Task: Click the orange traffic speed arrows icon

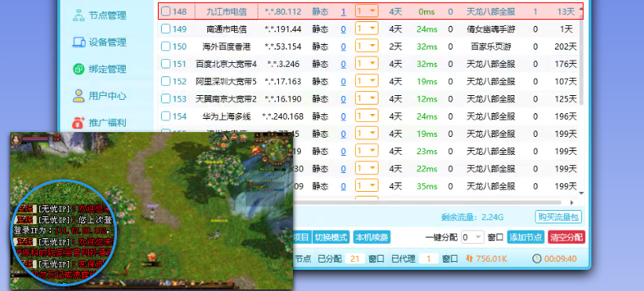Action: 470,259
